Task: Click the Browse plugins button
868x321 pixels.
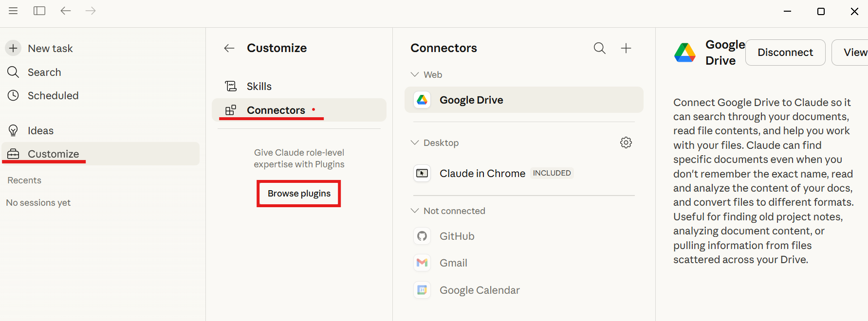Action: pos(298,193)
